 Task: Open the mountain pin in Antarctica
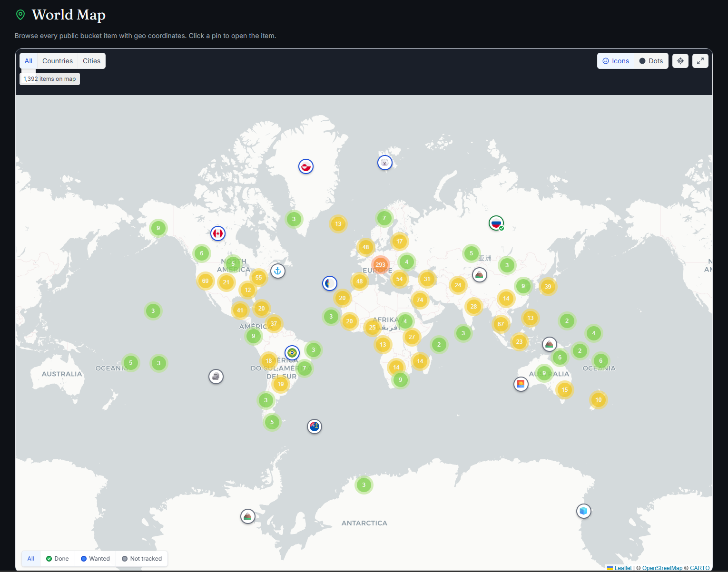click(248, 516)
